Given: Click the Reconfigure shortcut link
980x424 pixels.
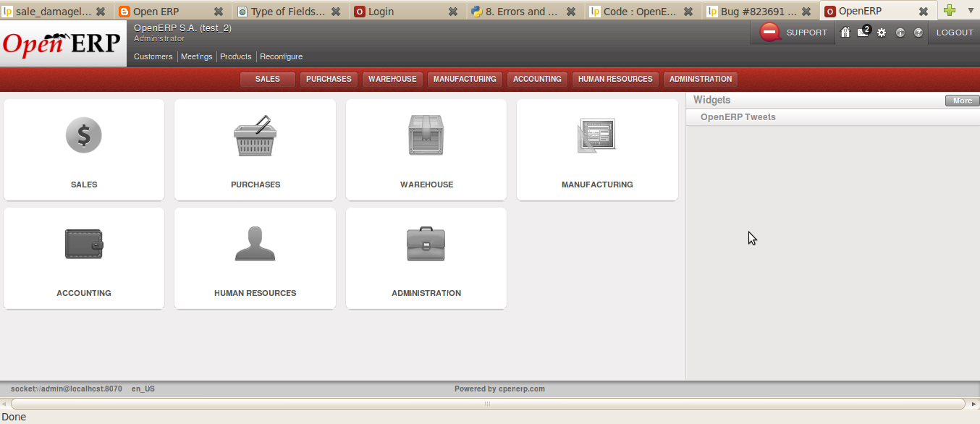Looking at the screenshot, I should 281,56.
